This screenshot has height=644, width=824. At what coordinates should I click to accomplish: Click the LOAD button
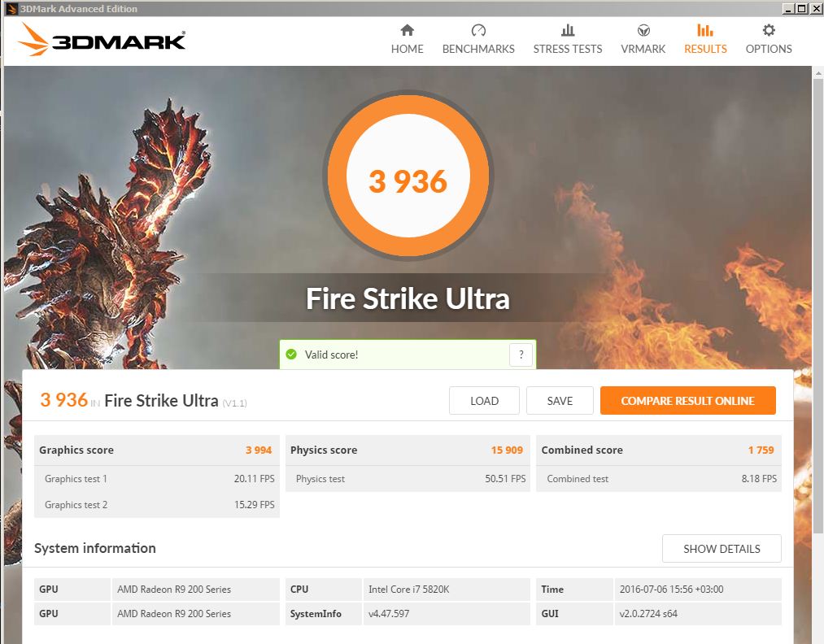pyautogui.click(x=484, y=401)
